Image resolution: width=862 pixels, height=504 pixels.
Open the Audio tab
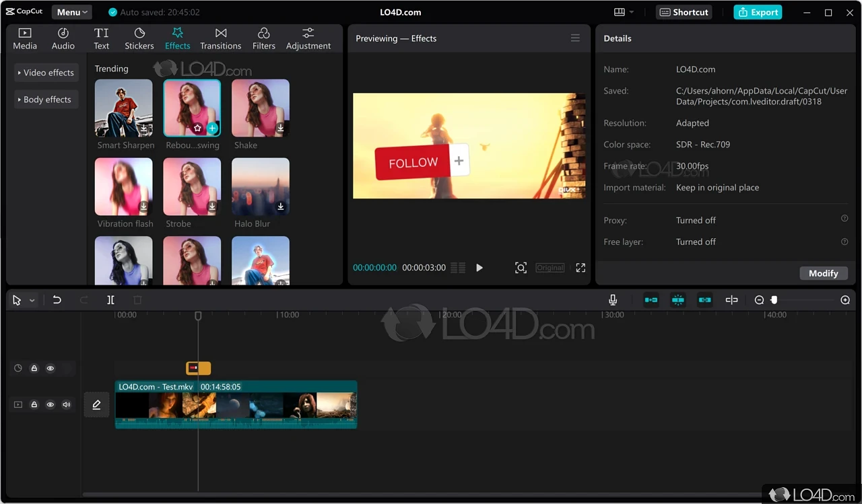[63, 39]
